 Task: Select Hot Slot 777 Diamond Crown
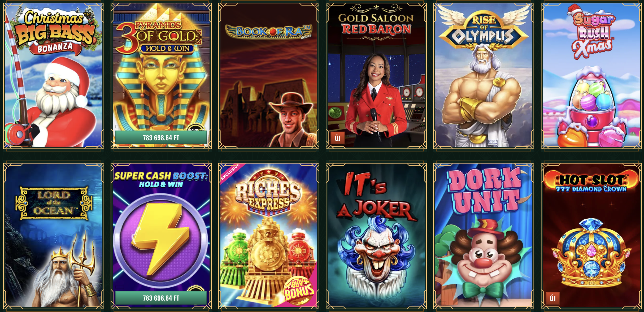point(591,236)
